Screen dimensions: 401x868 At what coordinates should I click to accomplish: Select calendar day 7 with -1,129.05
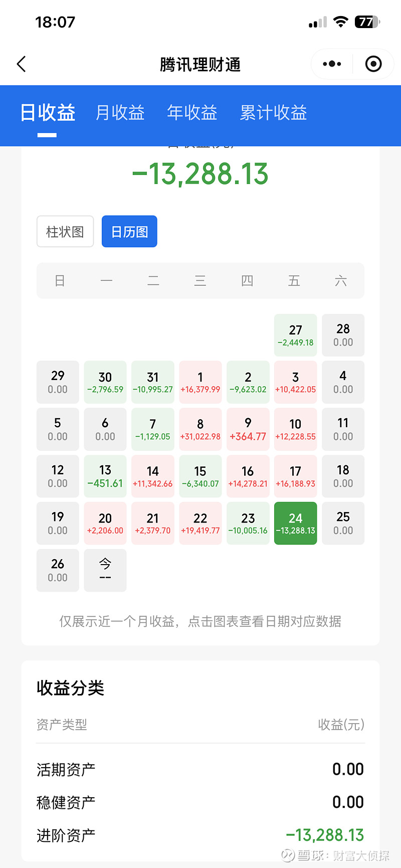[153, 429]
